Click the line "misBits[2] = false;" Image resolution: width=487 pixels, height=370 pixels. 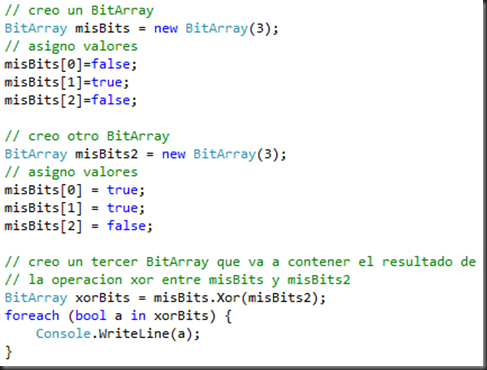point(79,226)
